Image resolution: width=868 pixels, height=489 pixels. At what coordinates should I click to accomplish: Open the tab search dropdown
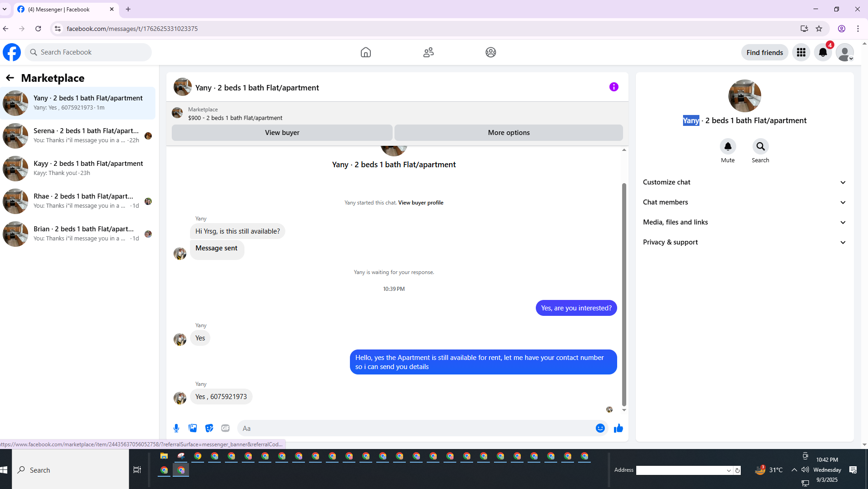tap(5, 9)
